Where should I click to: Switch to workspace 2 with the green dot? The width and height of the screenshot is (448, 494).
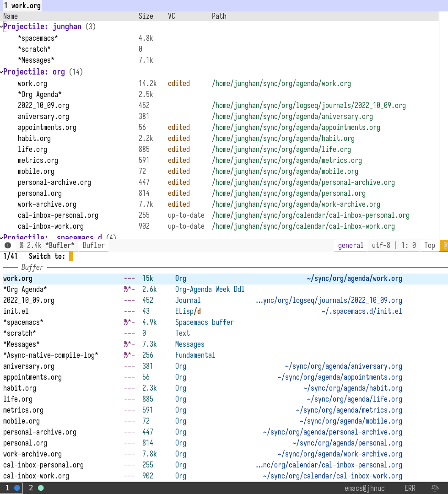(x=36, y=488)
